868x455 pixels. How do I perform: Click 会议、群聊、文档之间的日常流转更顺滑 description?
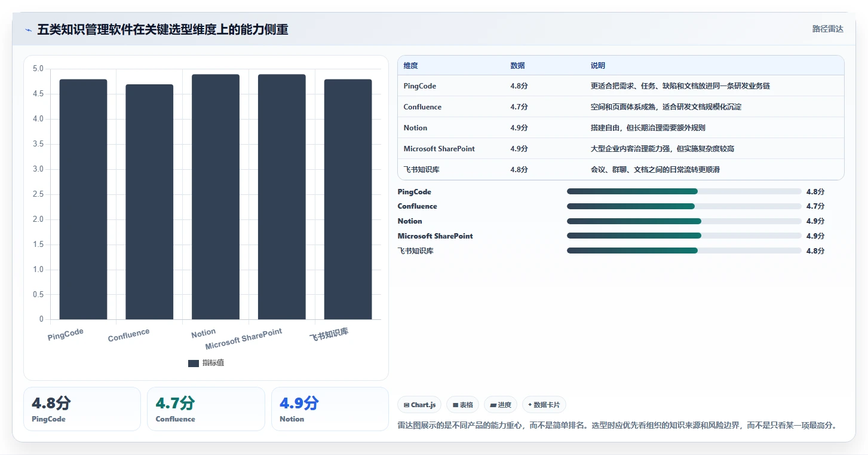tap(655, 170)
